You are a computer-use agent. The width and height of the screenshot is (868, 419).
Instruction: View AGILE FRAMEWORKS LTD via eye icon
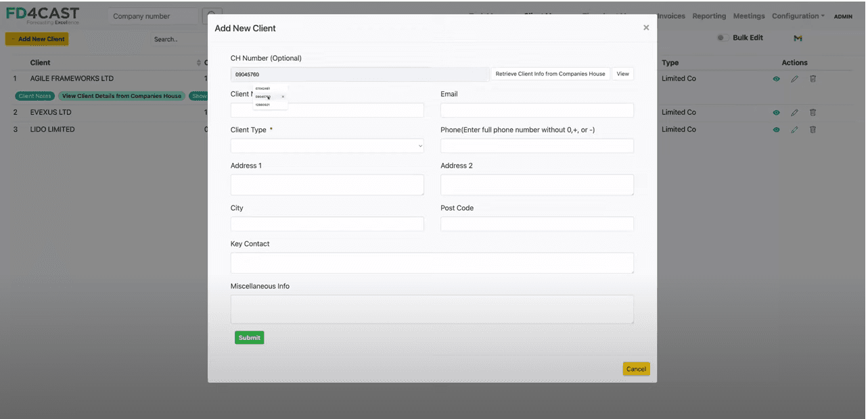(776, 79)
